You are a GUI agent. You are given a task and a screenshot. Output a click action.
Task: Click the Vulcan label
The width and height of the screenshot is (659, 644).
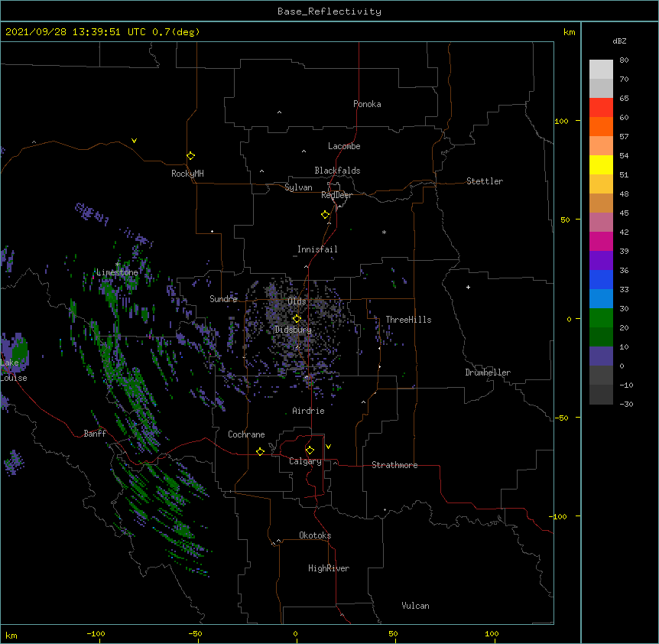415,606
